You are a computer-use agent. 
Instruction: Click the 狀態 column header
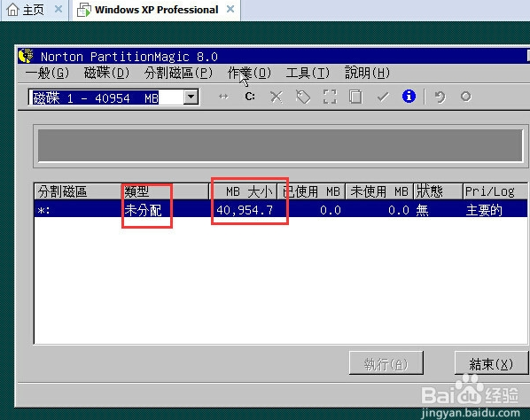pos(438,191)
